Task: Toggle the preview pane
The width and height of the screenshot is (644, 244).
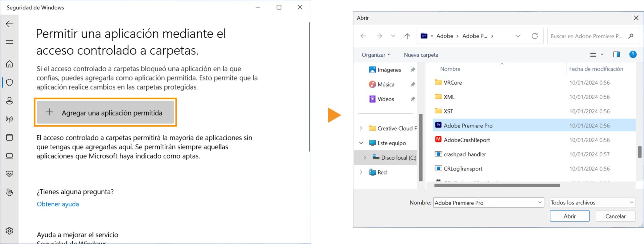Action: [616, 54]
